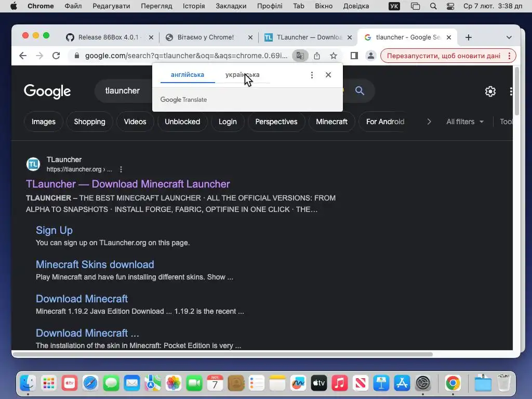Viewport: 532px width, 399px height.
Task: Open the new tab plus button
Action: point(469,37)
